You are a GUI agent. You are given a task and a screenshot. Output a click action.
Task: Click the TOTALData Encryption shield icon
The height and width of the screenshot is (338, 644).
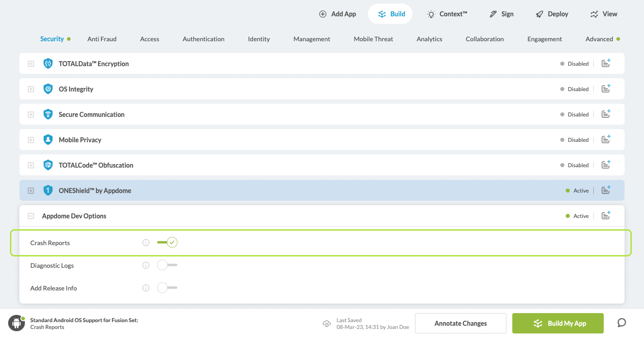click(48, 64)
